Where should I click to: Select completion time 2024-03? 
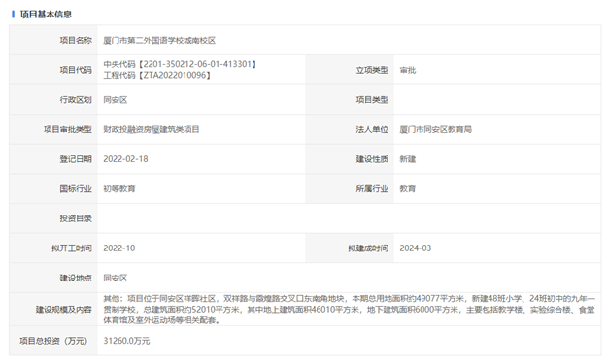(416, 248)
